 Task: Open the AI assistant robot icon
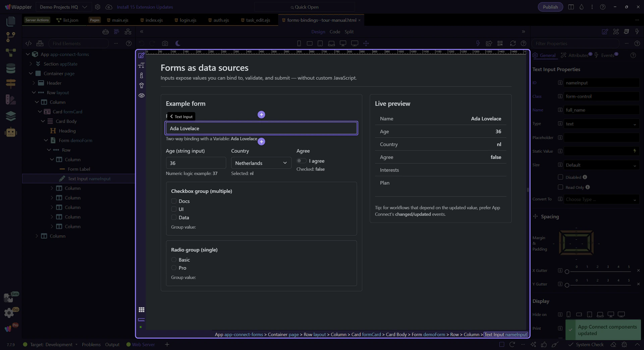[11, 132]
